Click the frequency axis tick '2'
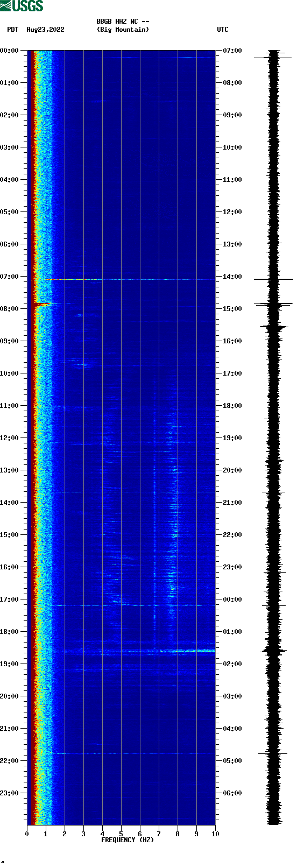The image size is (297, 868). 65,834
